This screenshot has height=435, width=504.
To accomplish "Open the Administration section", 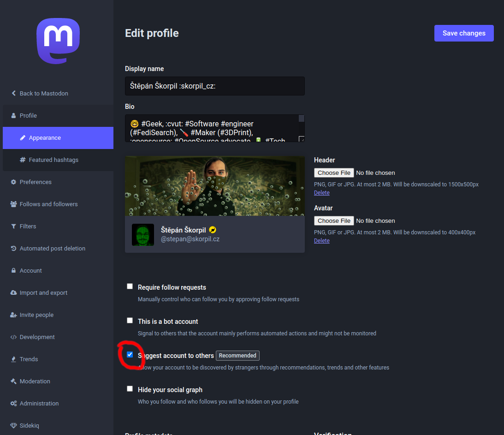I will (39, 404).
